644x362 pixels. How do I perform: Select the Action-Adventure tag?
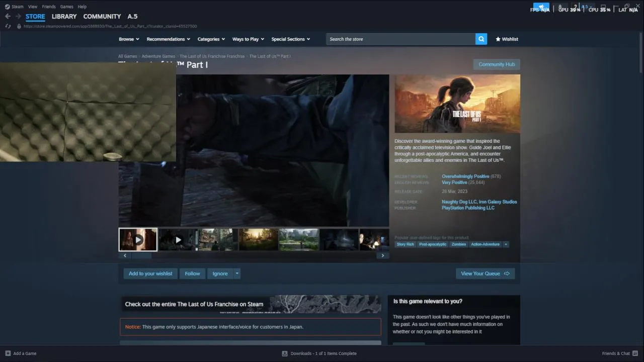[x=485, y=244]
